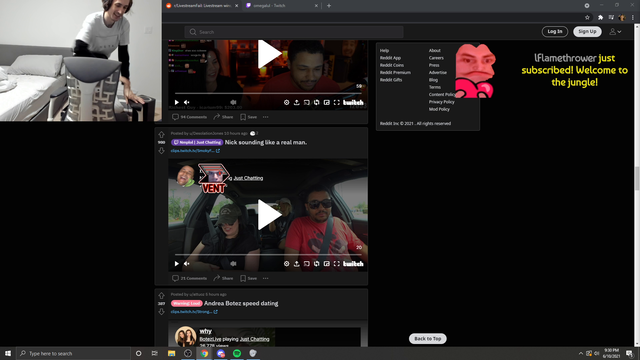Image resolution: width=640 pixels, height=360 pixels.
Task: Open the 94 Comments link under the top clip
Action: pos(189,117)
